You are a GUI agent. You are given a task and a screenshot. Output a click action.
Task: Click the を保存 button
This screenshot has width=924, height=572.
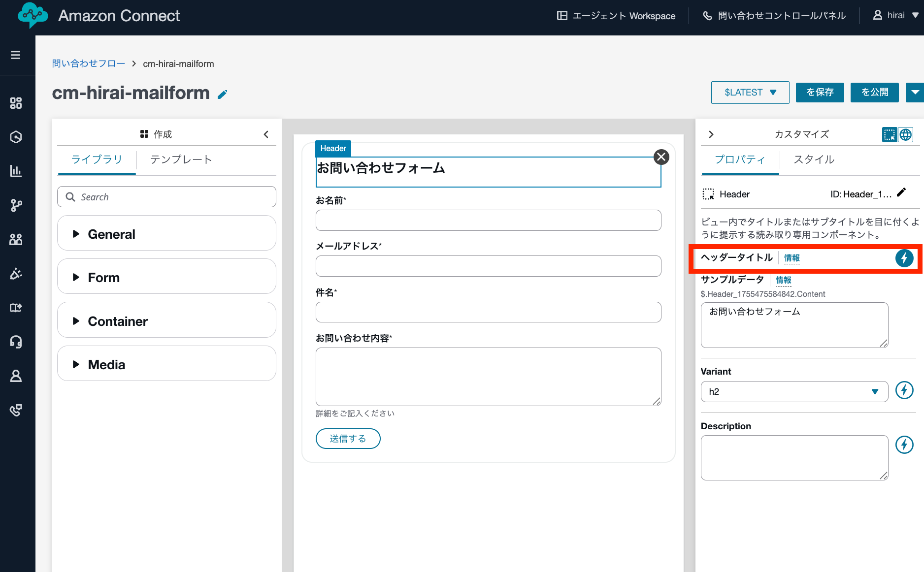click(x=820, y=93)
